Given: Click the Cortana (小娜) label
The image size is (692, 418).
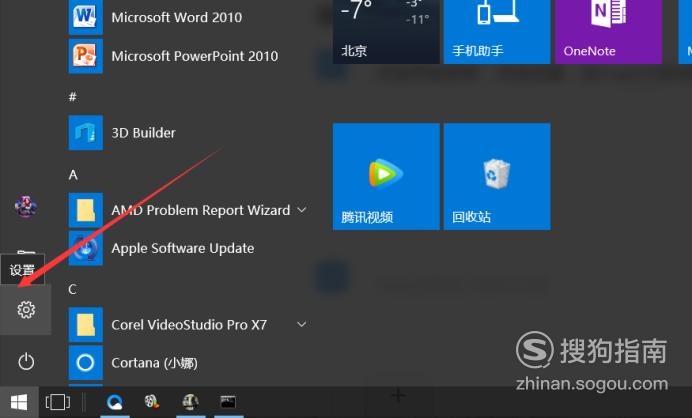Looking at the screenshot, I should point(154,363).
